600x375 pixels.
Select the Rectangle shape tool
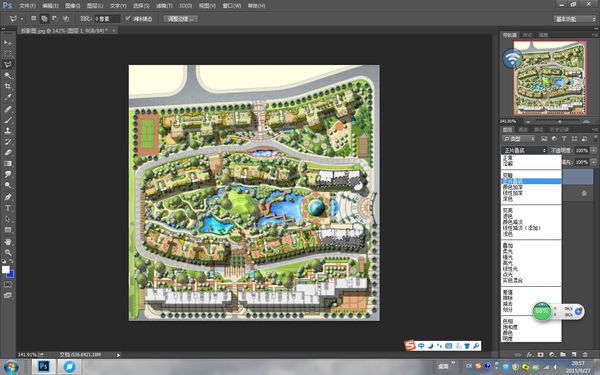point(8,230)
